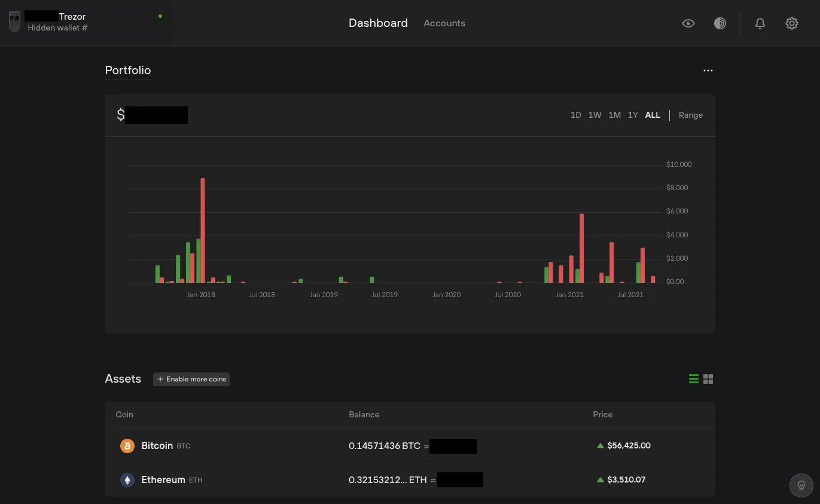Open Portfolio three-dot options menu
This screenshot has width=820, height=504.
tap(708, 71)
